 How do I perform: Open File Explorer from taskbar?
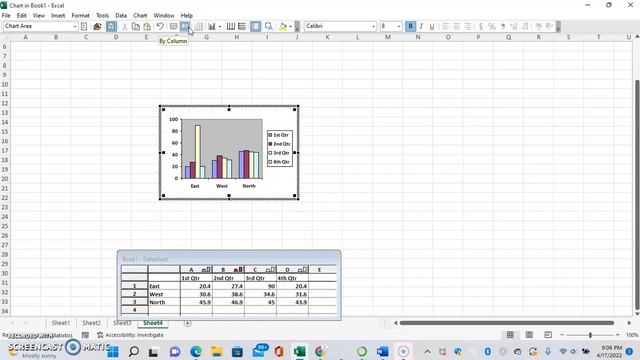click(217, 351)
